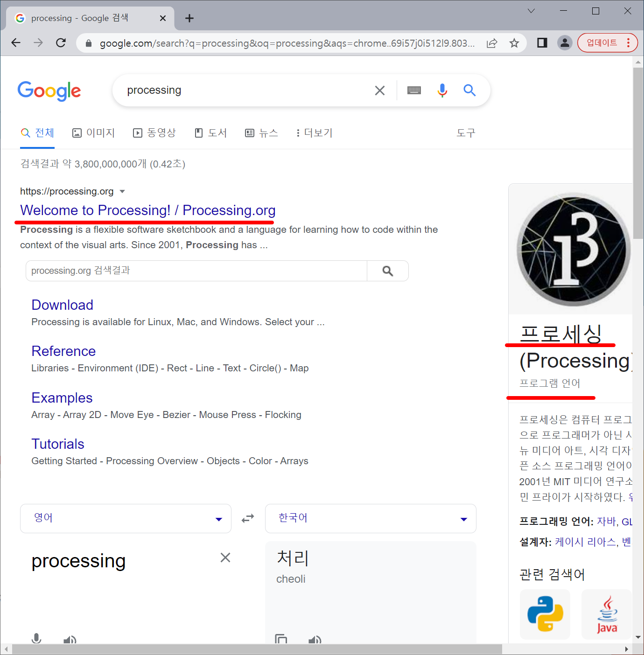Viewport: 644px width, 655px height.
Task: Click the translated word 처리
Action: tap(293, 558)
